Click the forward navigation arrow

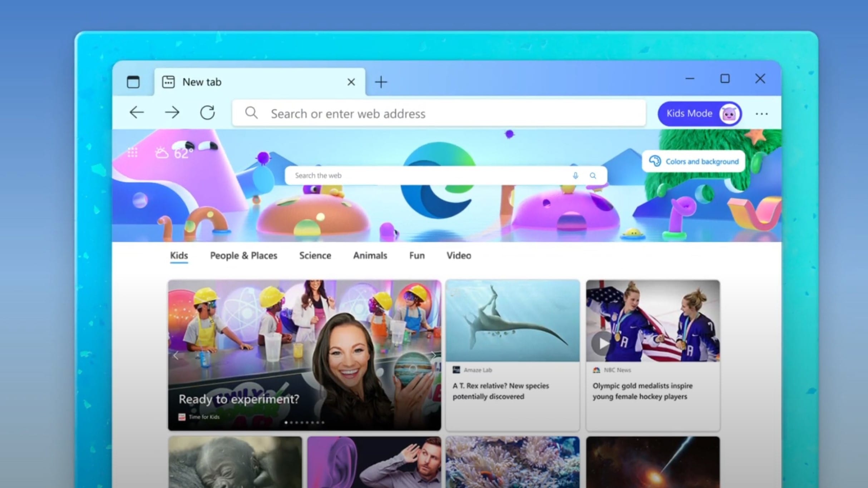pyautogui.click(x=172, y=113)
